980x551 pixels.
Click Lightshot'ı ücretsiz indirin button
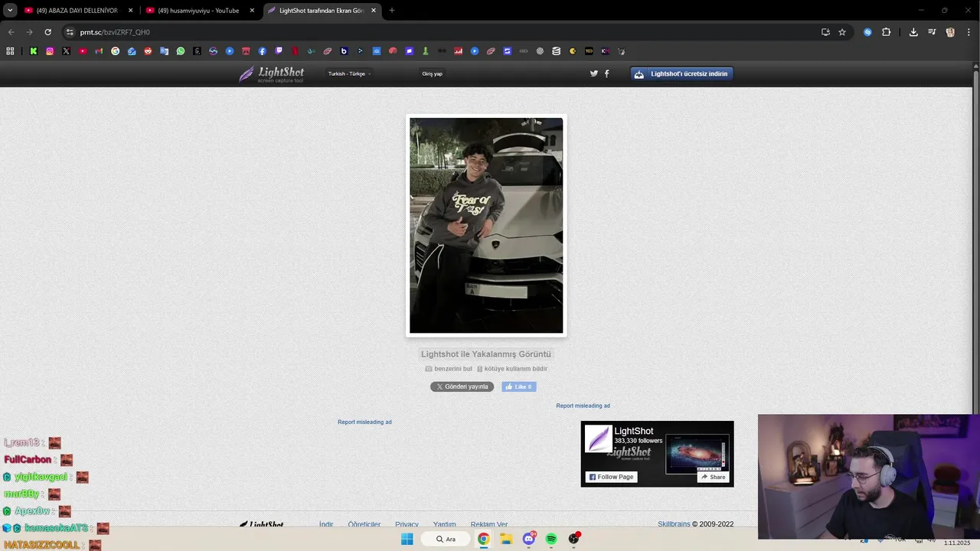coord(682,73)
